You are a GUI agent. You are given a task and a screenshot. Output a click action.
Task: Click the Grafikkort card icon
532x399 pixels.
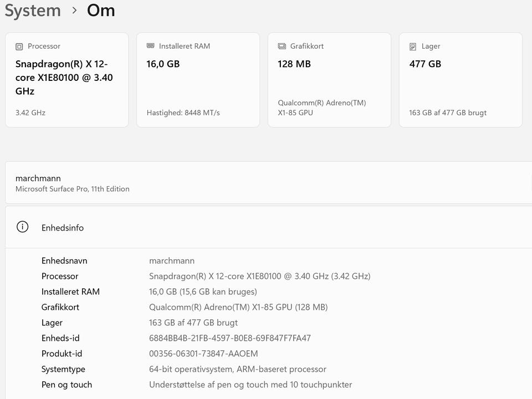coord(282,46)
